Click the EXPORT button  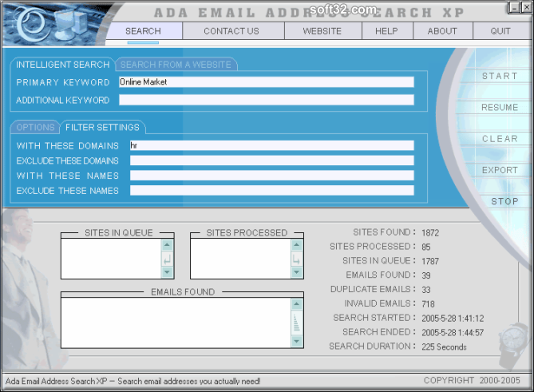coord(500,170)
